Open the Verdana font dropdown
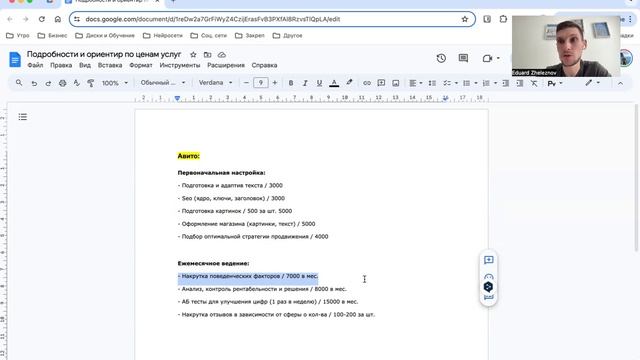Screen dimensions: 640x360 pyautogui.click(x=216, y=83)
